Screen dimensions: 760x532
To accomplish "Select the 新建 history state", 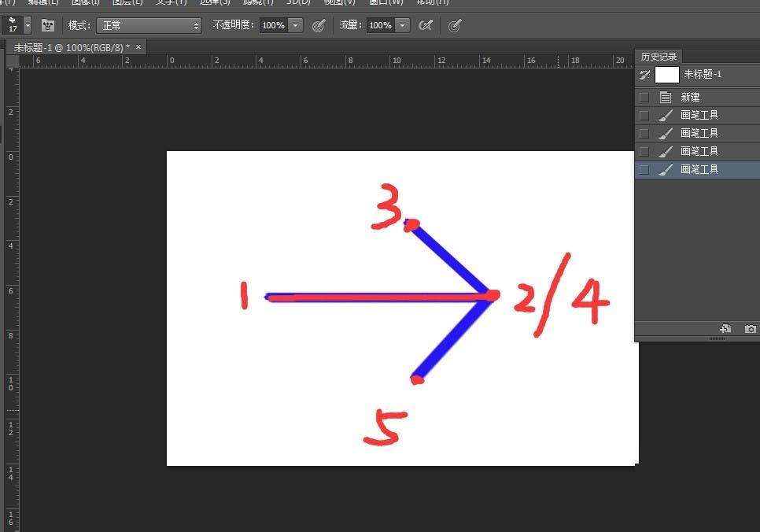I will [696, 96].
